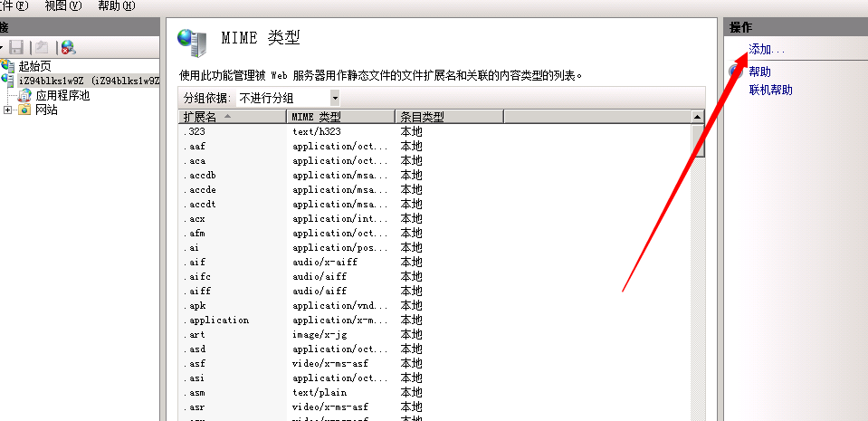Select the .323 row
Screen dimensions: 868x421
point(434,132)
